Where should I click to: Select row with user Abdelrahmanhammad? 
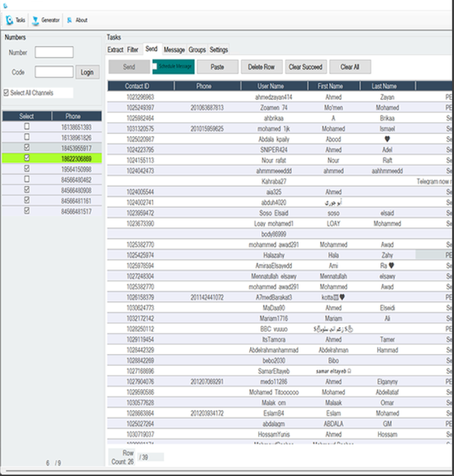280,350
